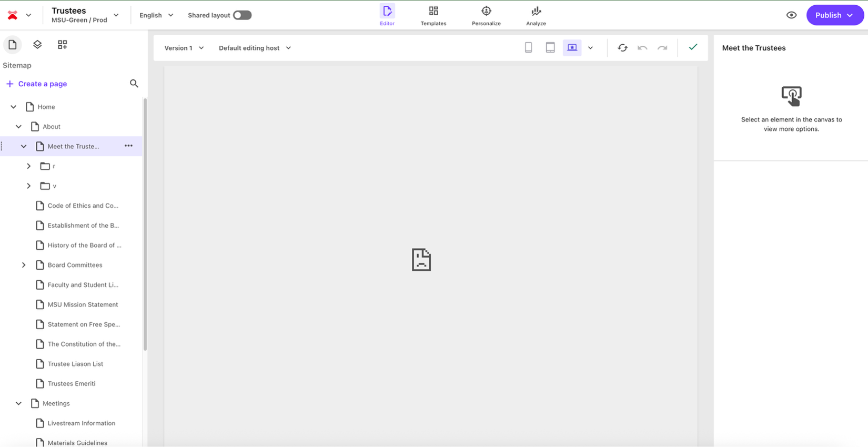
Task: Reload the canvas with refresh icon
Action: pos(622,48)
